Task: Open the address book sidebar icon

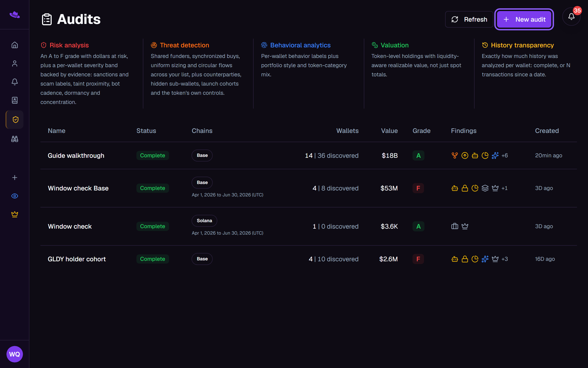Action: point(14,100)
